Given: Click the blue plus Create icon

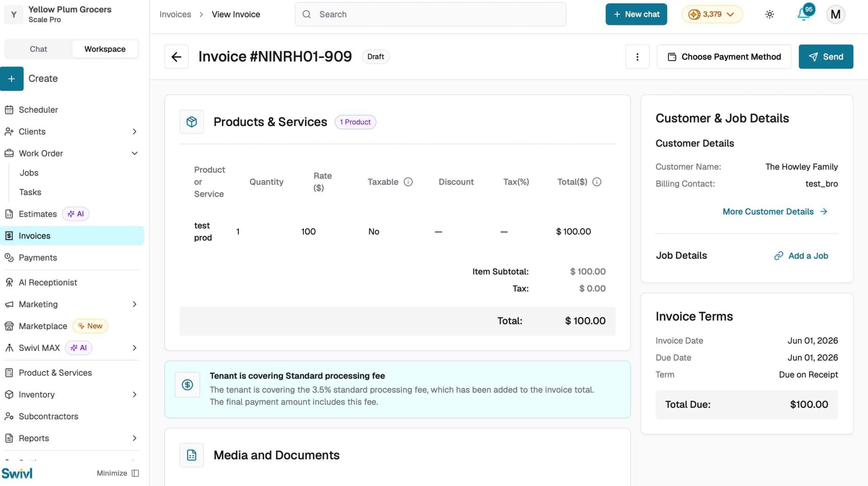Looking at the screenshot, I should tap(12, 79).
